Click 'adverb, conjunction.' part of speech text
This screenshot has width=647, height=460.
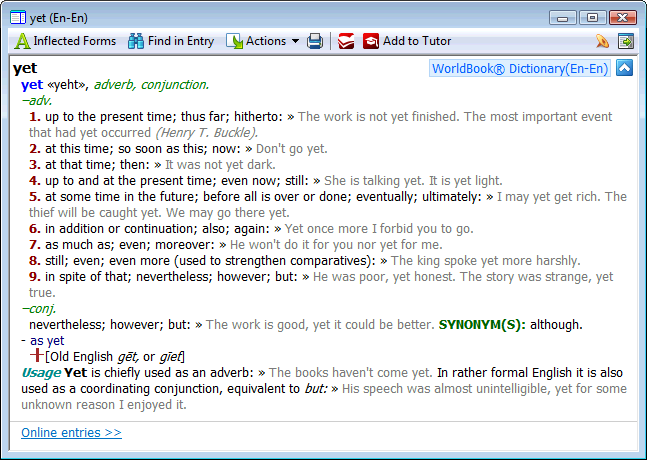[151, 85]
